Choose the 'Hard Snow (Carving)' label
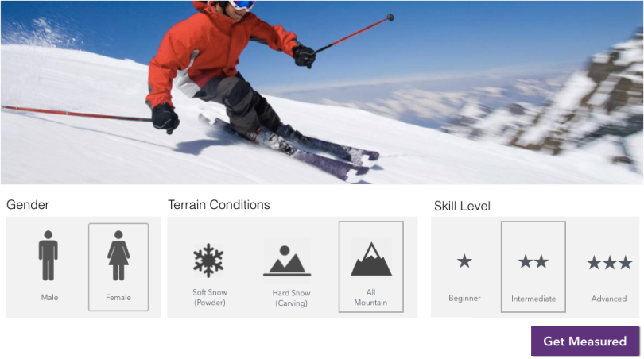644x359 pixels. [x=291, y=298]
